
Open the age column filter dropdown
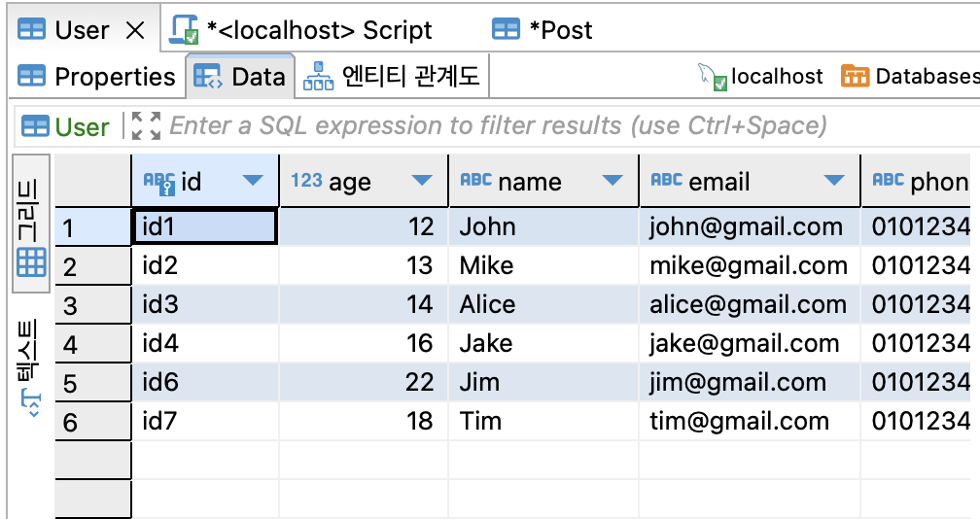pos(422,181)
